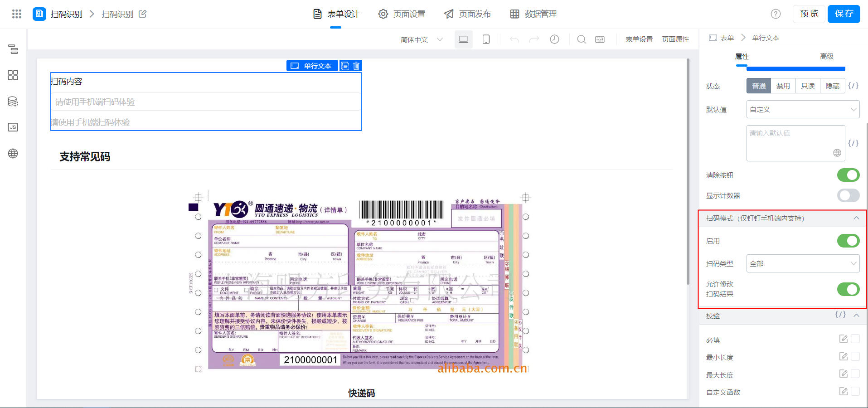Click the 扫码内容 scan input field

coord(206,102)
